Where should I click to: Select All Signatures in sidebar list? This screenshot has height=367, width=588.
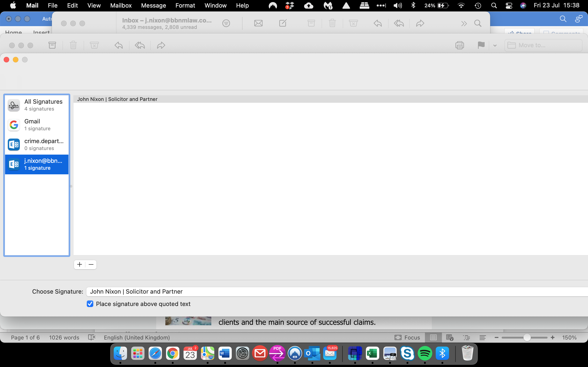click(37, 105)
